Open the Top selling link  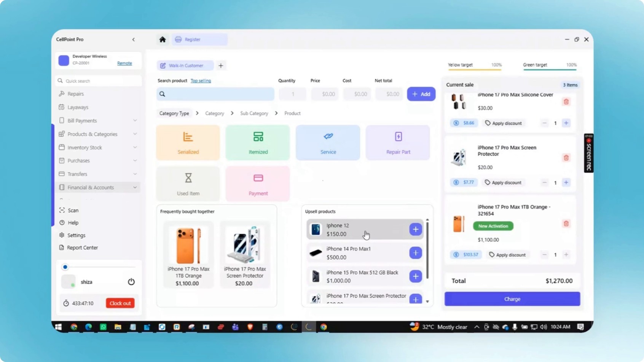click(201, 81)
